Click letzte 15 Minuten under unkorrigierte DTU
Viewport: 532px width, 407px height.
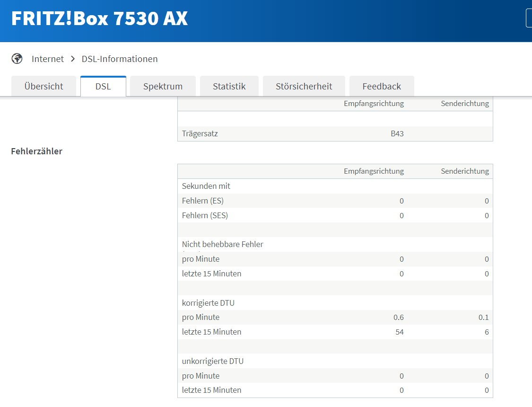tap(211, 390)
